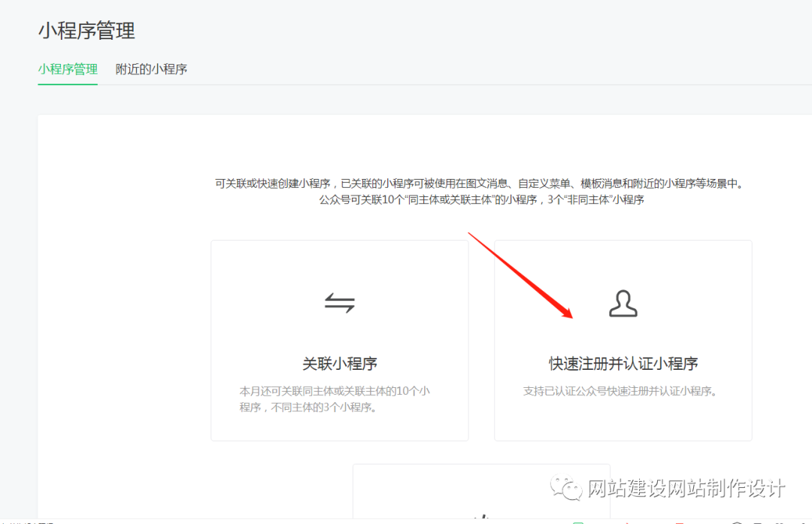
Task: Select the 快速注册并认证小程序 card title
Action: pyautogui.click(x=623, y=363)
